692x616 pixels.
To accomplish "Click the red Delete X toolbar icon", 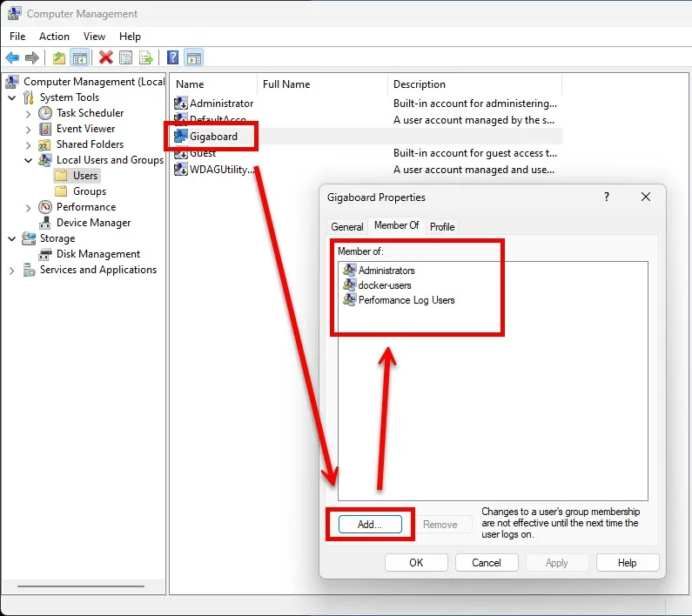I will pos(106,57).
